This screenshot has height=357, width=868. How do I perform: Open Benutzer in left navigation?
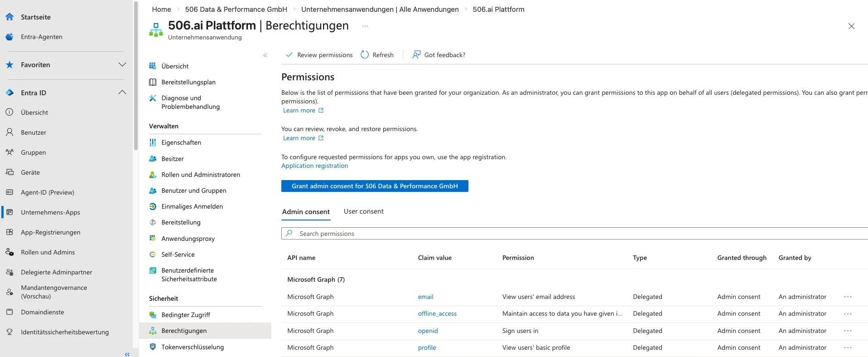34,132
